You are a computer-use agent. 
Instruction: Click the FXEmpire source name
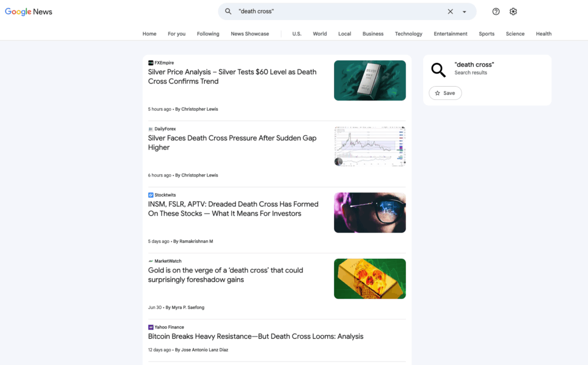[164, 63]
